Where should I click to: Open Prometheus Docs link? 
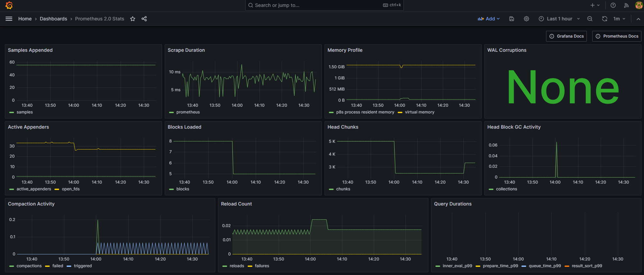617,36
